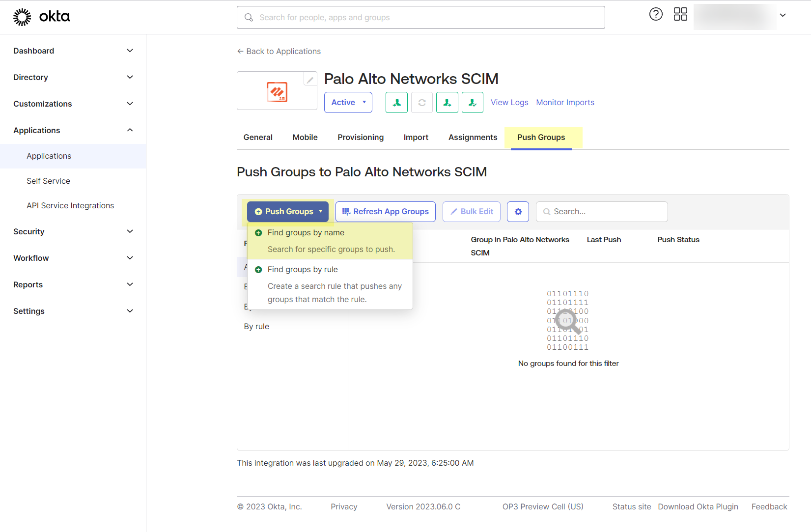Select Find groups by name option

click(306, 233)
